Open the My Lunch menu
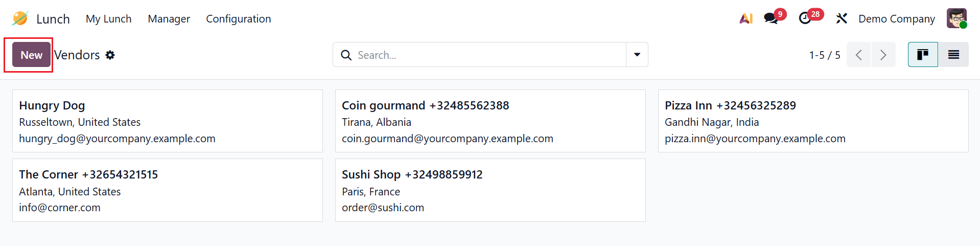This screenshot has height=246, width=980. [108, 19]
